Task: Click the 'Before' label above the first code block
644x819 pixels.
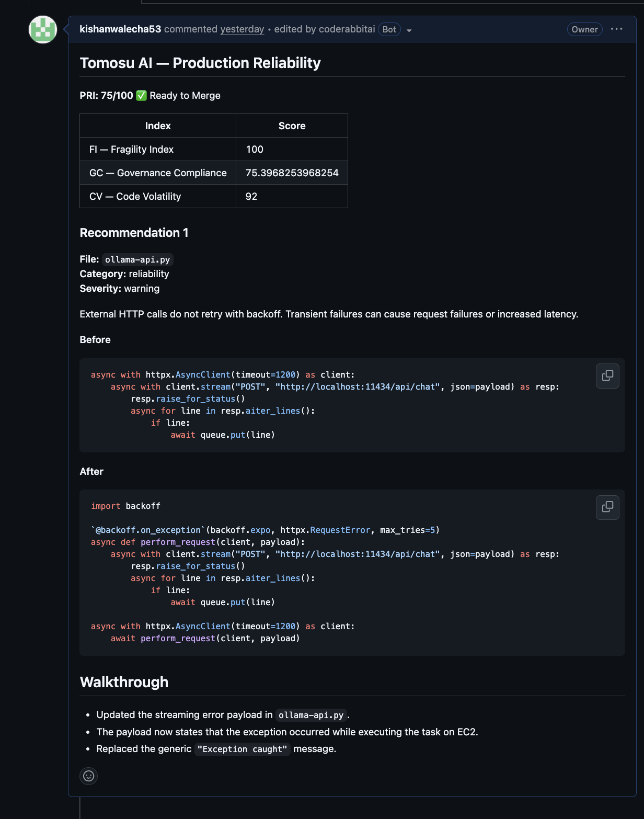Action: 95,340
